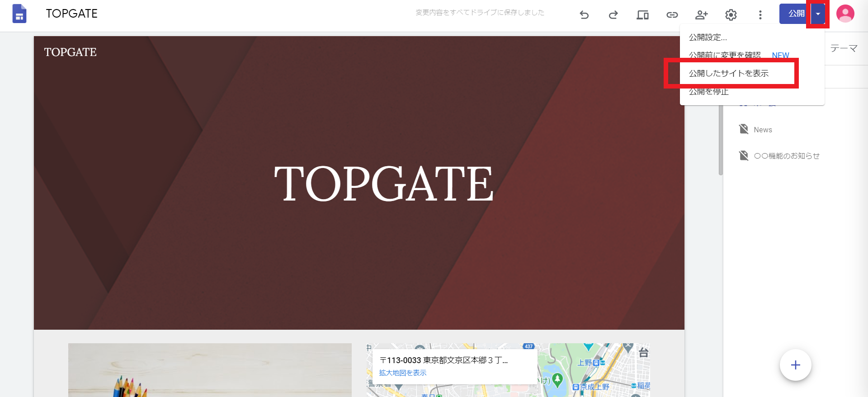This screenshot has height=397, width=868.
Task: Click the vertical scrollbar of the editor
Action: click(721, 140)
